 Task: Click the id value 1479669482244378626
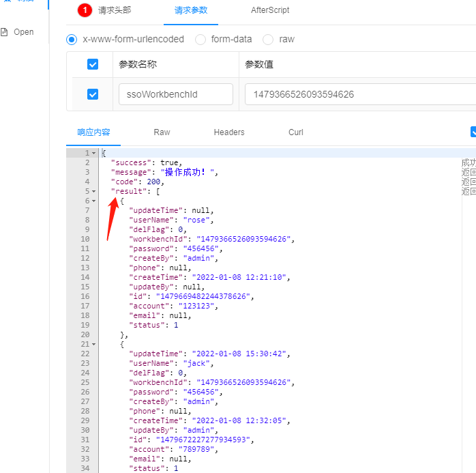[x=203, y=296]
